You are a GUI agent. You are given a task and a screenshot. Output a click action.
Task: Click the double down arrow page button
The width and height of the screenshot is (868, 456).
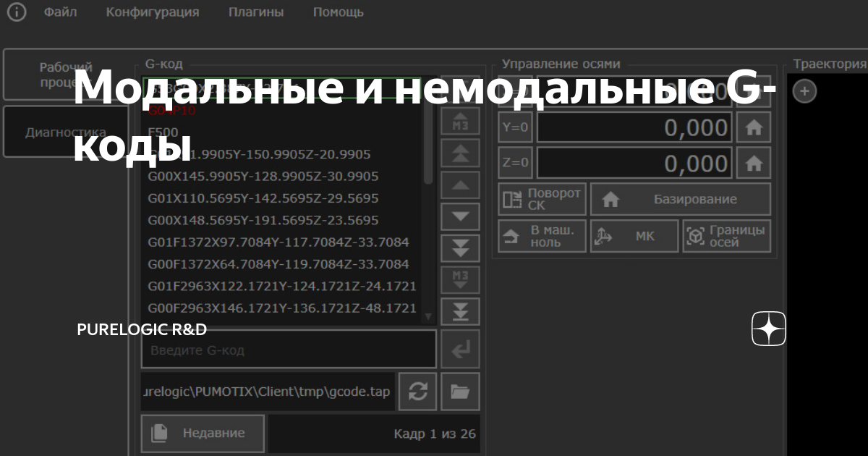coord(461,247)
